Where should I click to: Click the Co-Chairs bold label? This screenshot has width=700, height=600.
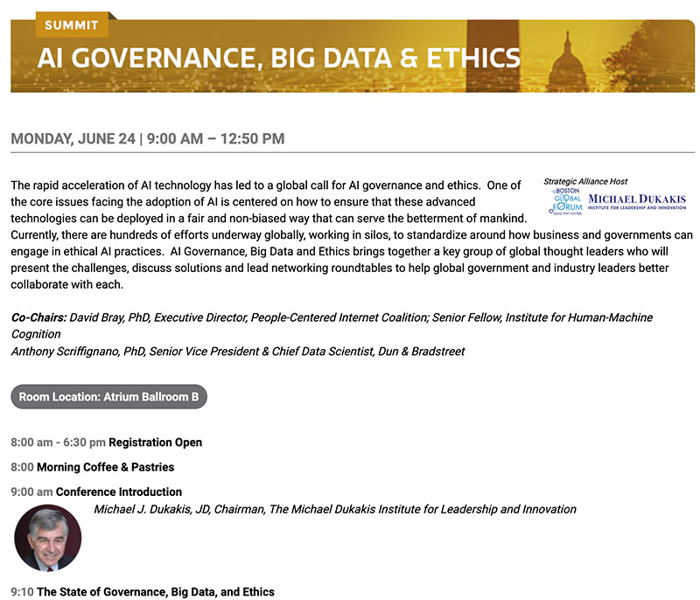(x=38, y=317)
